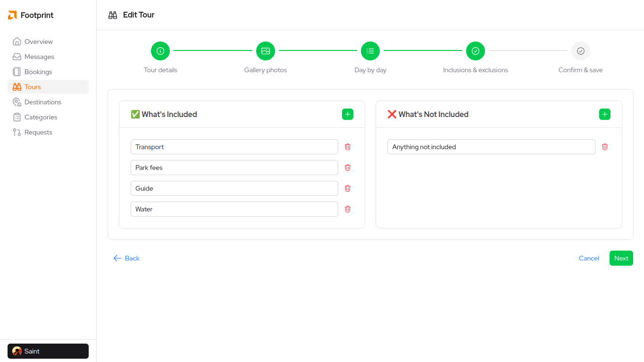Click the Tour details step label

point(160,70)
